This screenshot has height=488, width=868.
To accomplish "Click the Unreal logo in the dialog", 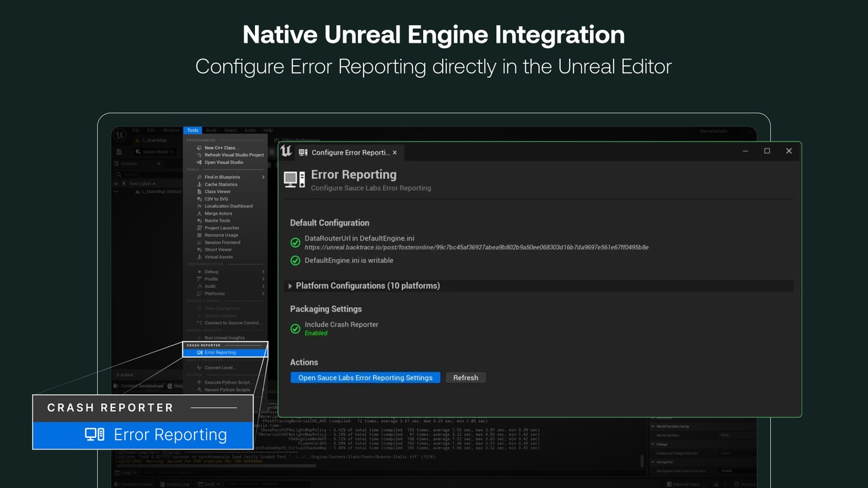I will (x=286, y=152).
